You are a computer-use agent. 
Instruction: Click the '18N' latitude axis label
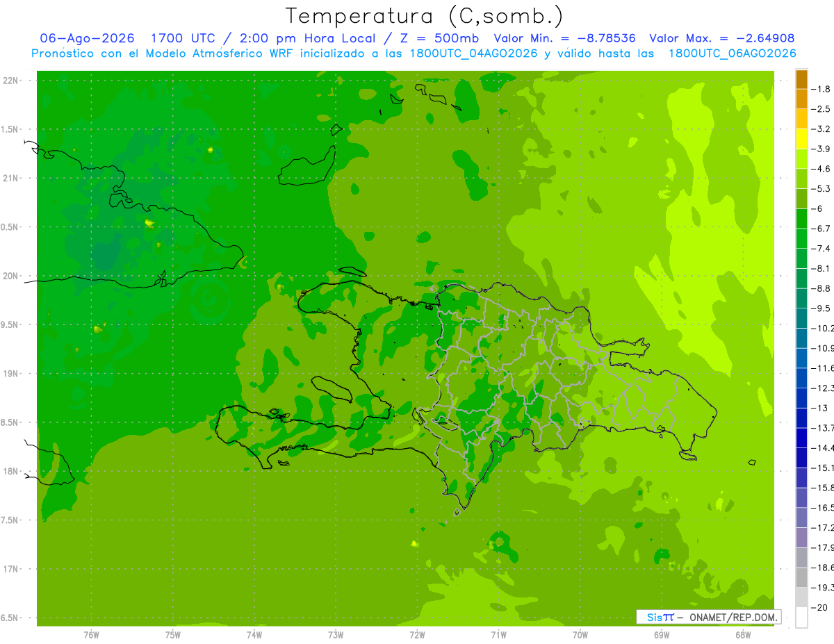[10, 471]
